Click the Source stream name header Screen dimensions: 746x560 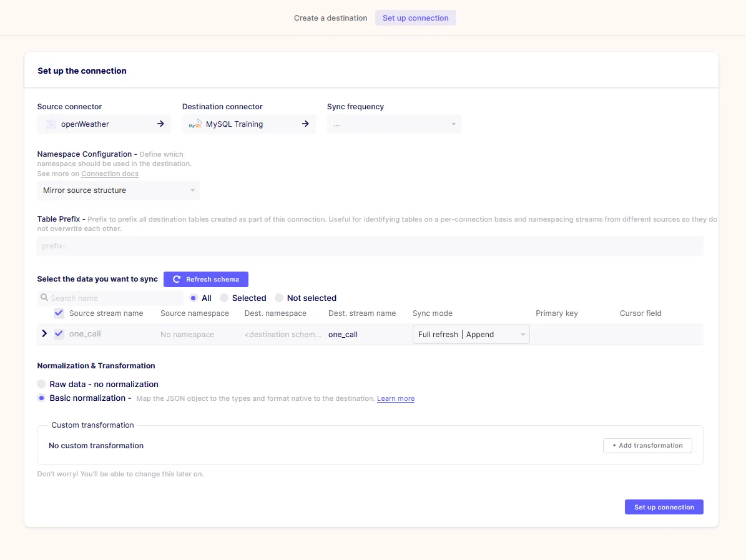pyautogui.click(x=106, y=313)
